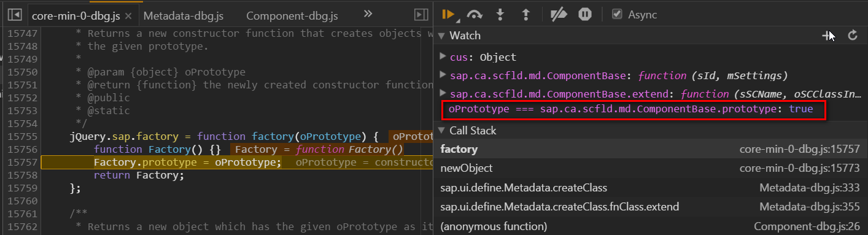868x235 pixels.
Task: Hide the debugger sidebar pane
Action: (420, 14)
